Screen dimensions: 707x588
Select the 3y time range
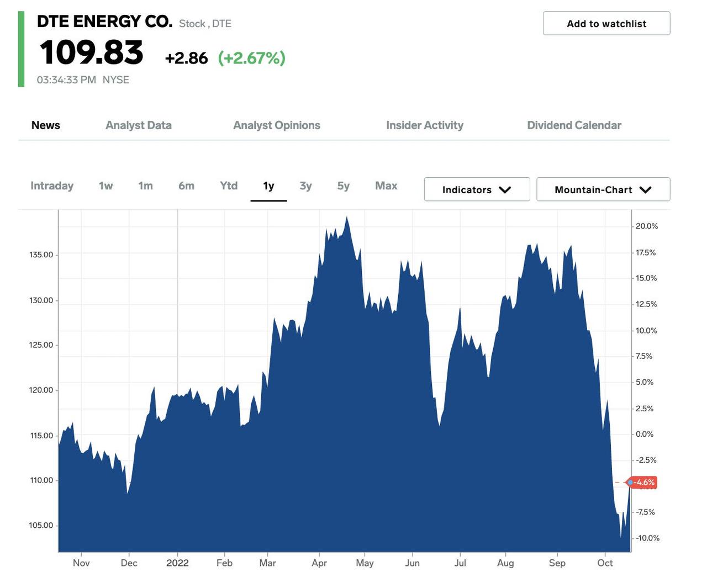tap(306, 186)
